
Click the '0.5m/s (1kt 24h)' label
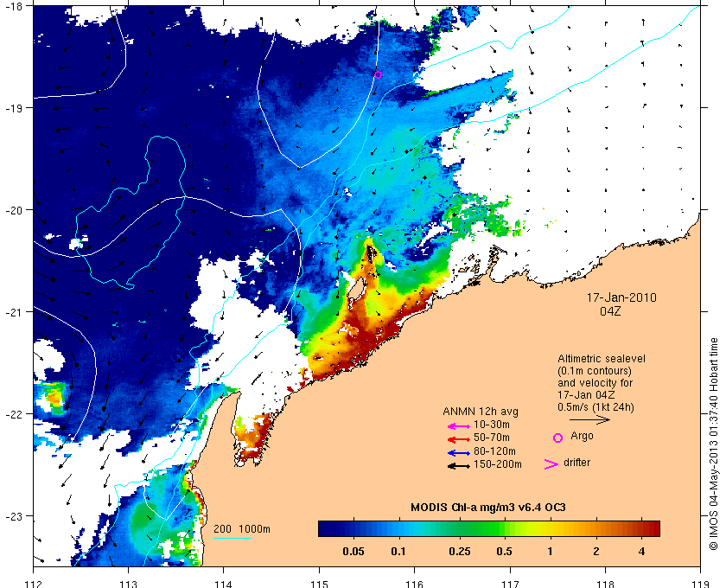595,408
